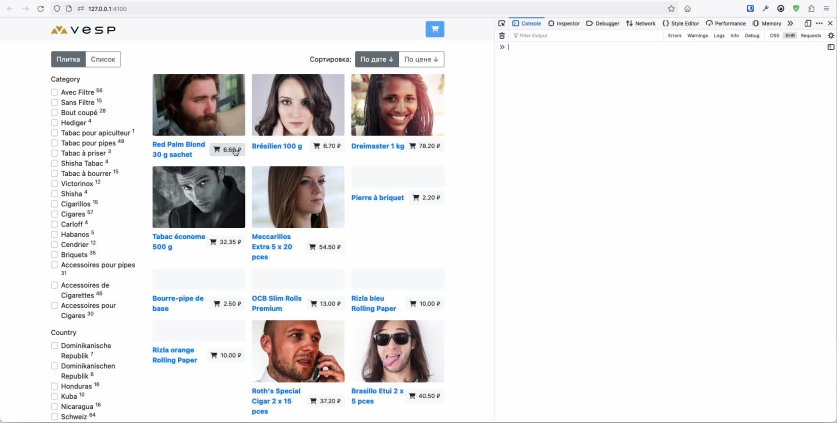Bookmark this page with the star icon
The height and width of the screenshot is (423, 837).
[x=671, y=9]
